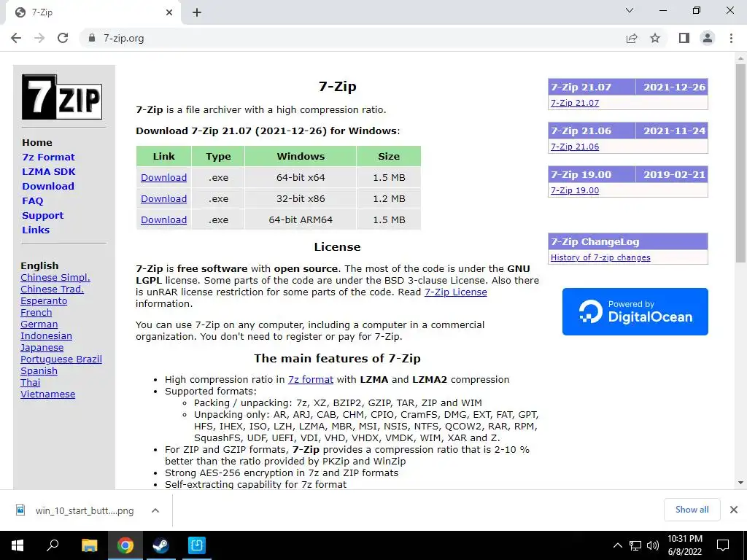Click the scrollbar down arrow

tap(740, 483)
